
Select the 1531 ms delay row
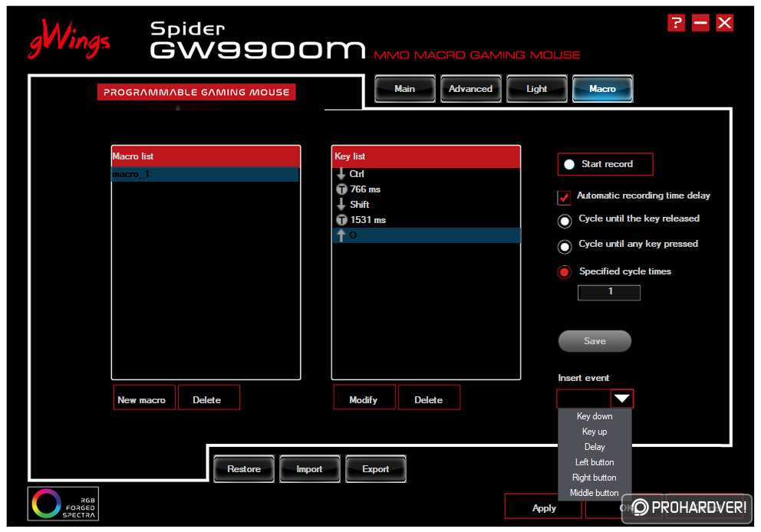[426, 220]
